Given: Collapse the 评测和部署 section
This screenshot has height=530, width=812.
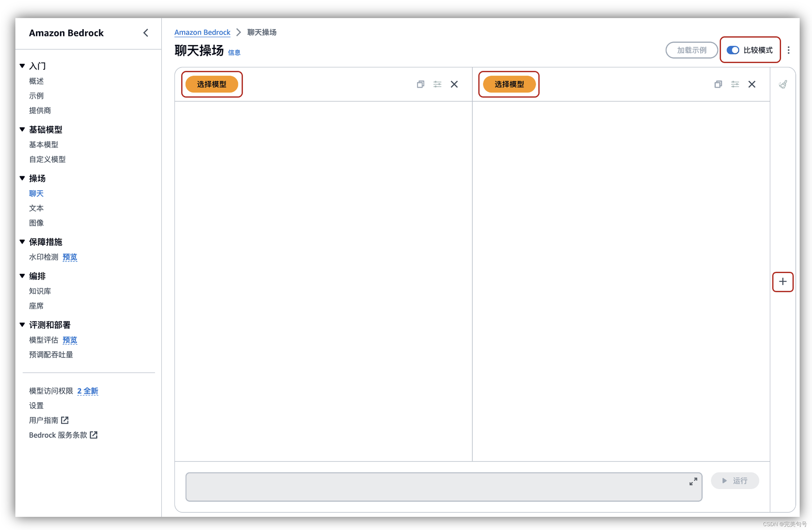Looking at the screenshot, I should click(23, 325).
